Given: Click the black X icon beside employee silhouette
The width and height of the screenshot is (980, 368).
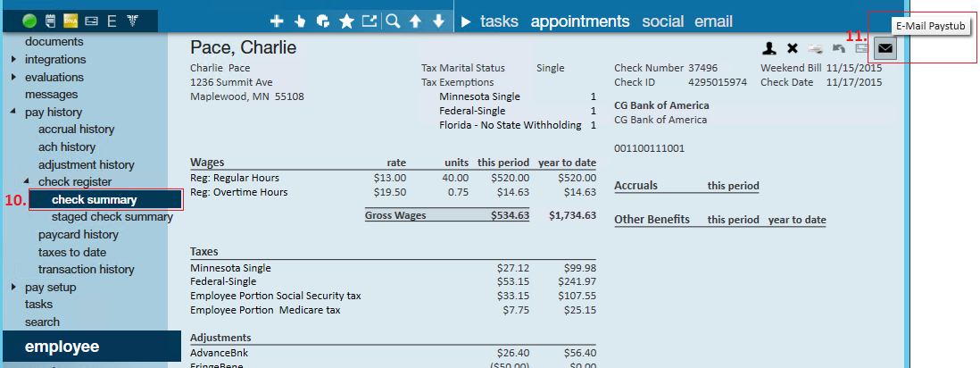Looking at the screenshot, I should [x=792, y=48].
